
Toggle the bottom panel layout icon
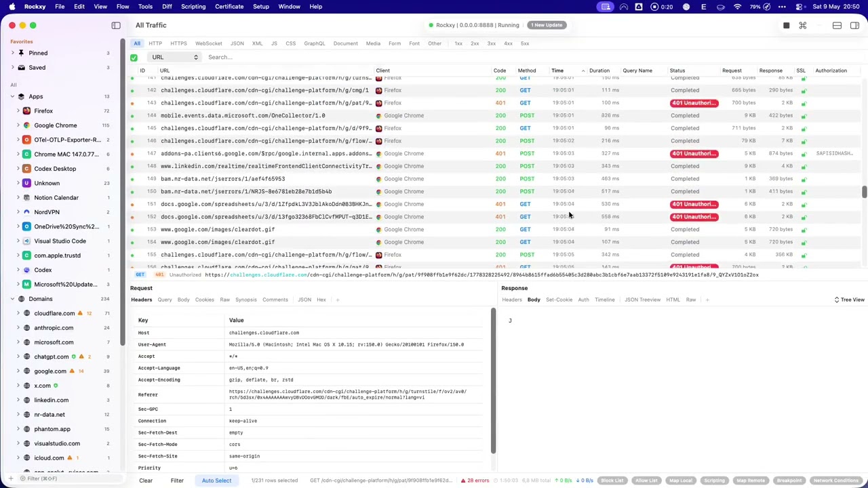pyautogui.click(x=837, y=26)
